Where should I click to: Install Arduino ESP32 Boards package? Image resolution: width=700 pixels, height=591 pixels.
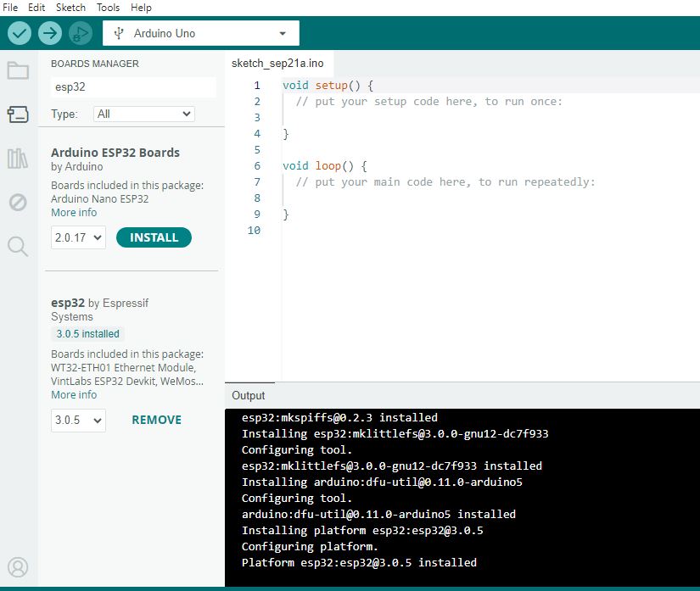154,237
